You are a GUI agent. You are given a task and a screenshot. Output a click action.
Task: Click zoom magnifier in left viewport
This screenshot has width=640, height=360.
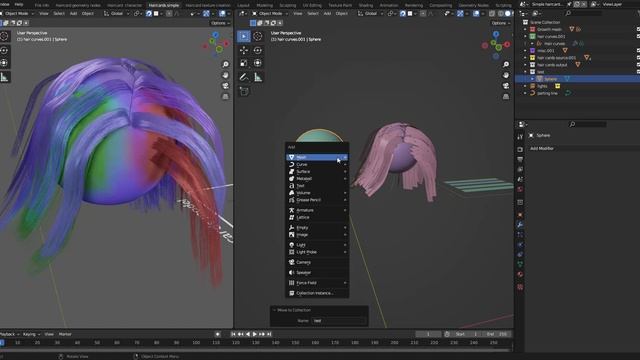click(x=225, y=64)
